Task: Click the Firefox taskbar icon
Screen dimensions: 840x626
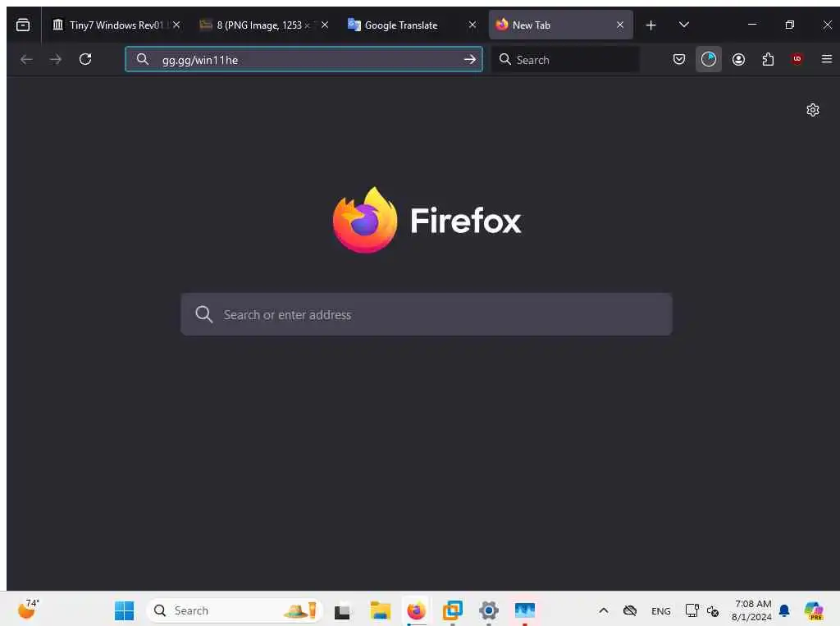Action: [x=416, y=610]
